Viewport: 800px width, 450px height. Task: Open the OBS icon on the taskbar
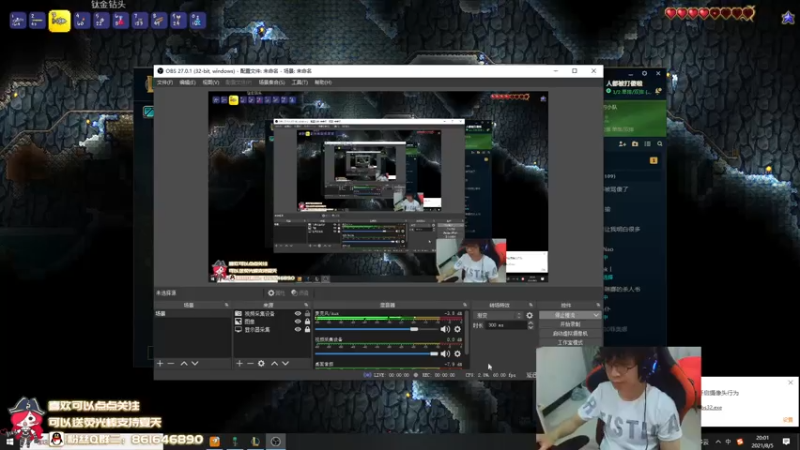pyautogui.click(x=276, y=441)
